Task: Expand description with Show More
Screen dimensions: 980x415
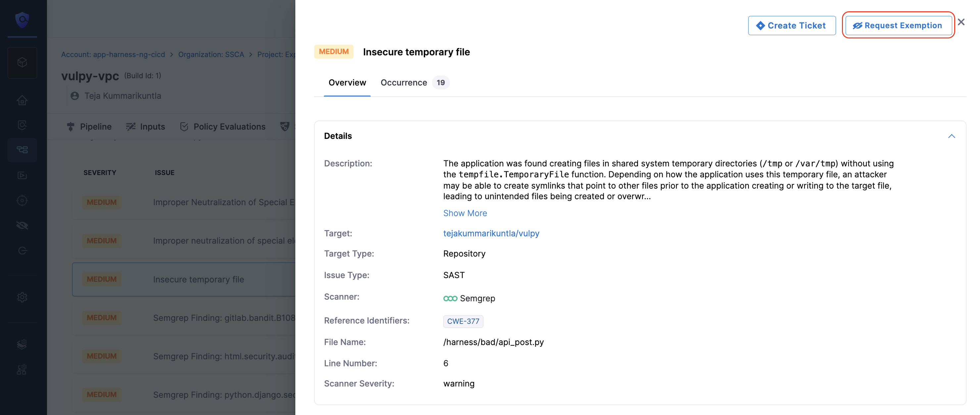Action: coord(465,213)
